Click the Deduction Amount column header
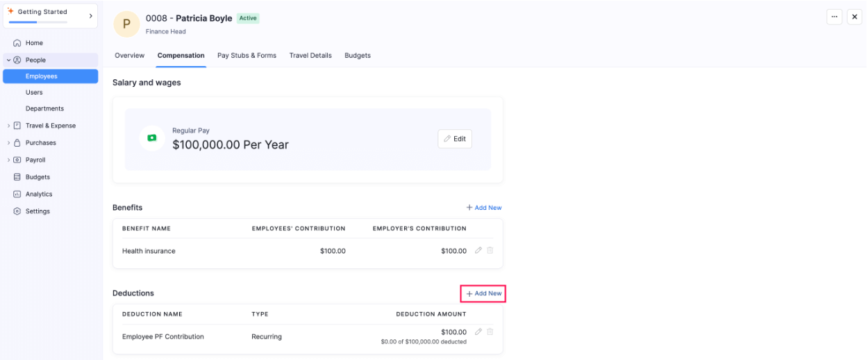The height and width of the screenshot is (360, 868). [x=431, y=314]
